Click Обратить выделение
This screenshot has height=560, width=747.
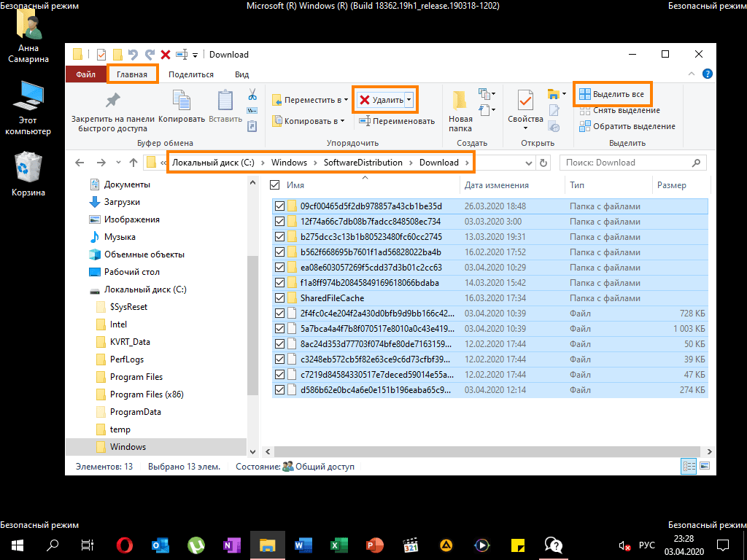pyautogui.click(x=627, y=126)
